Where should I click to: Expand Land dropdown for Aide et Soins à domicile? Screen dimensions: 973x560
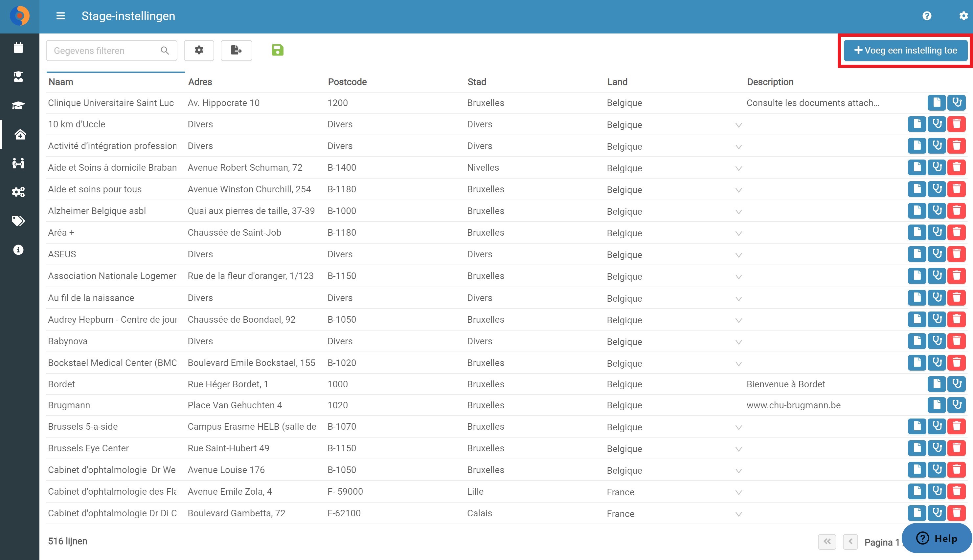738,168
